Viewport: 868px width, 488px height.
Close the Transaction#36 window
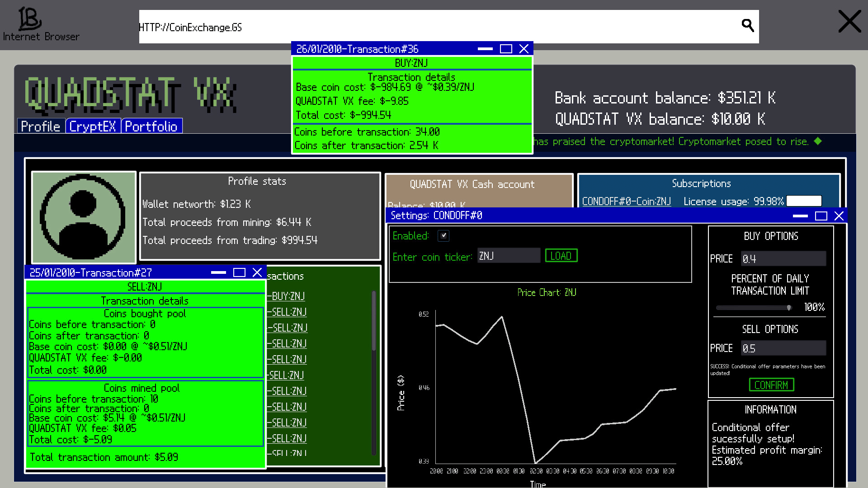pyautogui.click(x=524, y=49)
